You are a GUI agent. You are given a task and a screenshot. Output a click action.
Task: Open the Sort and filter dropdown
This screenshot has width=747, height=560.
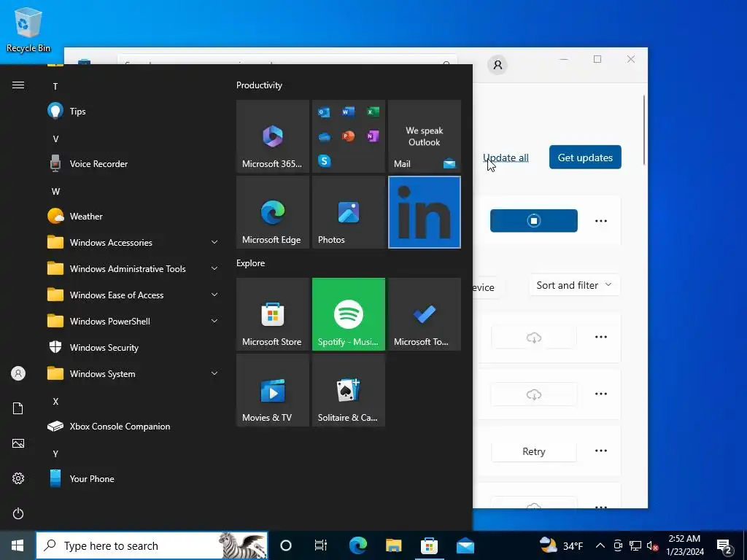(574, 285)
